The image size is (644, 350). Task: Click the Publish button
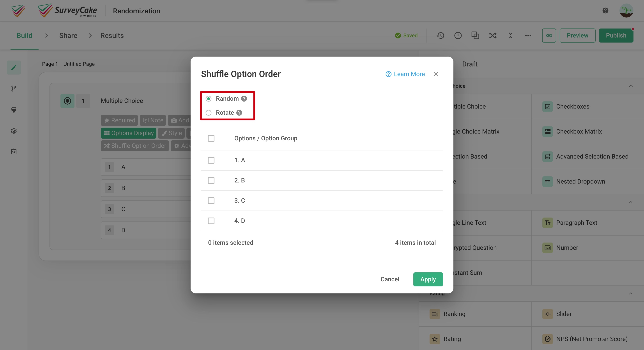coord(616,36)
